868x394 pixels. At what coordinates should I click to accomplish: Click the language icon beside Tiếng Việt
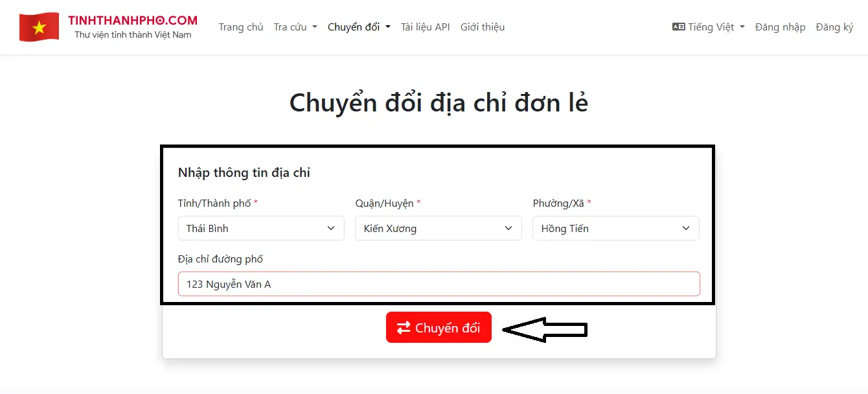coord(678,27)
